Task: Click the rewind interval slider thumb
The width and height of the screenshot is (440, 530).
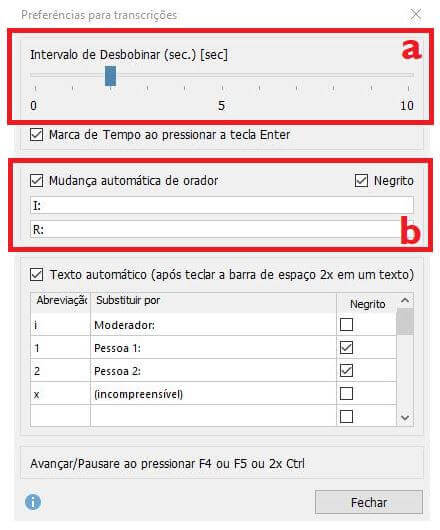Action: pyautogui.click(x=110, y=76)
